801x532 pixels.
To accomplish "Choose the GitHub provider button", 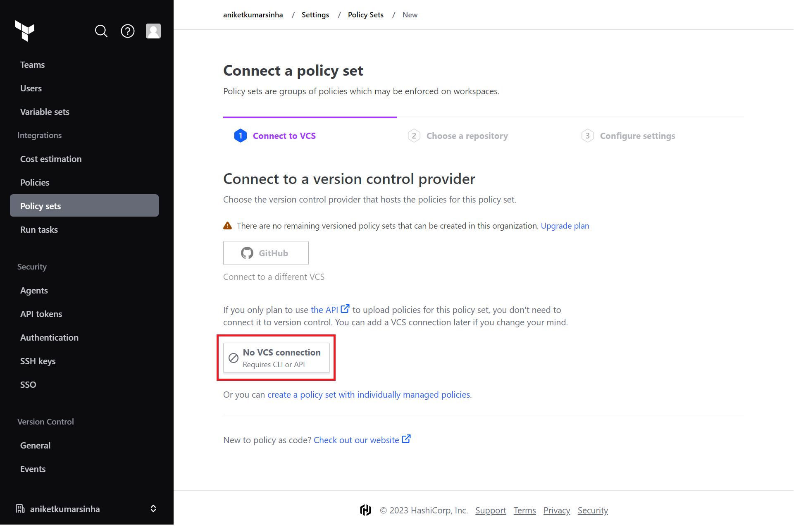I will tap(266, 253).
